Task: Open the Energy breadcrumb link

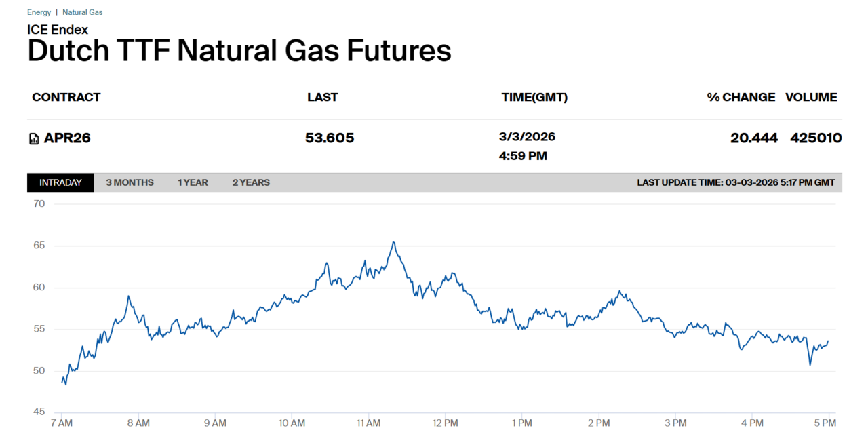Action: (39, 12)
